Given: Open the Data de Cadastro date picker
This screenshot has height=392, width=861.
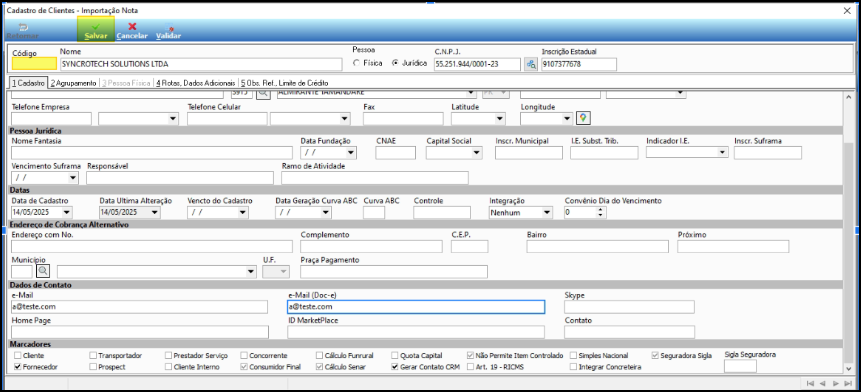Looking at the screenshot, I should [x=68, y=212].
